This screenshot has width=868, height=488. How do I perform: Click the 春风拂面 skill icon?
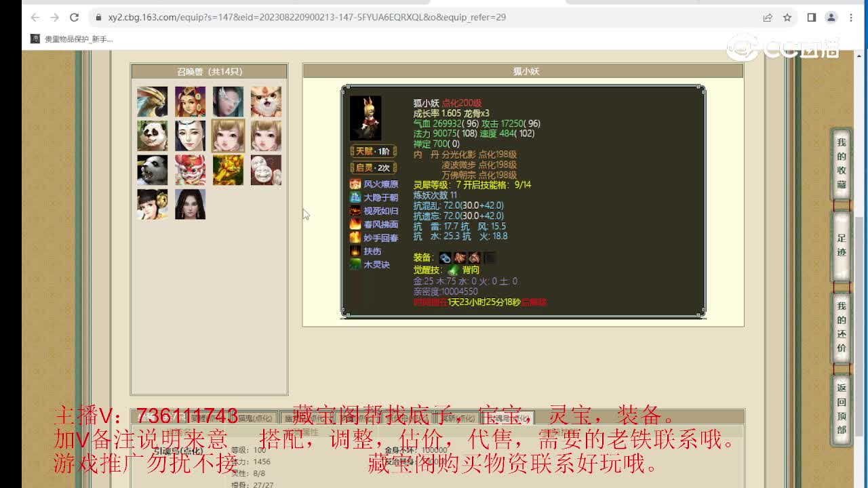point(355,224)
